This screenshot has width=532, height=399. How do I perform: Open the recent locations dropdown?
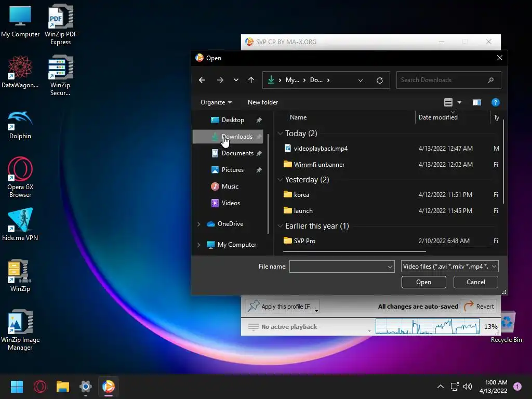click(236, 80)
